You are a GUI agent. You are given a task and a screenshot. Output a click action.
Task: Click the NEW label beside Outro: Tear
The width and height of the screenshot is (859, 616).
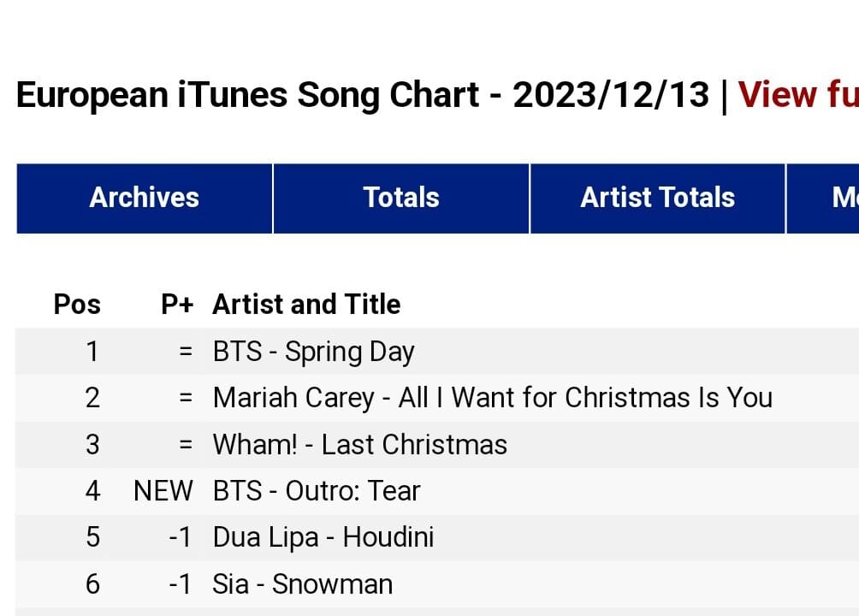(163, 491)
